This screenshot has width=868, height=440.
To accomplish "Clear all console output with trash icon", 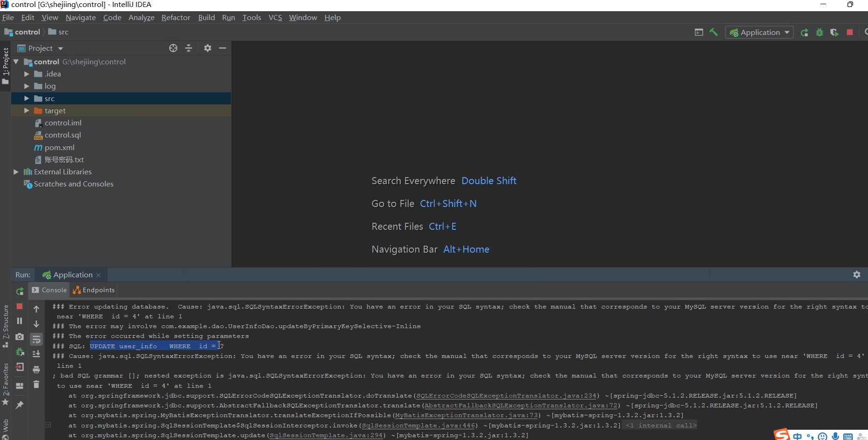I will (x=36, y=385).
